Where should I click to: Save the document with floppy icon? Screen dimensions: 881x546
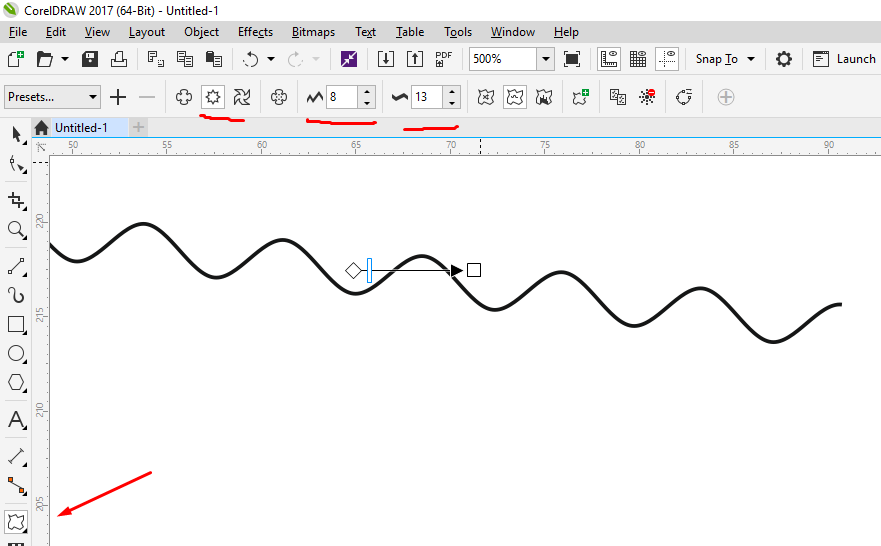pyautogui.click(x=90, y=59)
